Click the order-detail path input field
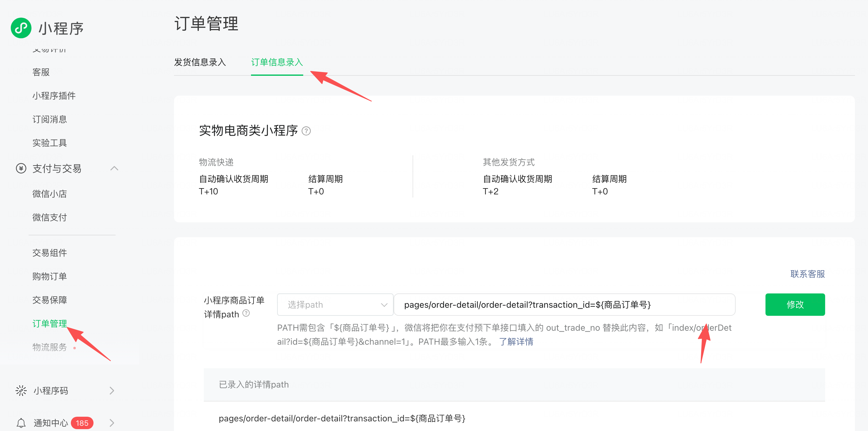The width and height of the screenshot is (868, 431). point(564,305)
